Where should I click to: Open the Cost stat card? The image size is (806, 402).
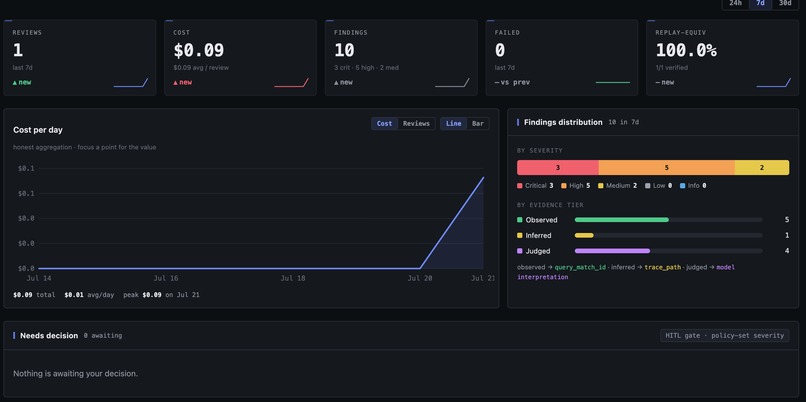[x=241, y=58]
